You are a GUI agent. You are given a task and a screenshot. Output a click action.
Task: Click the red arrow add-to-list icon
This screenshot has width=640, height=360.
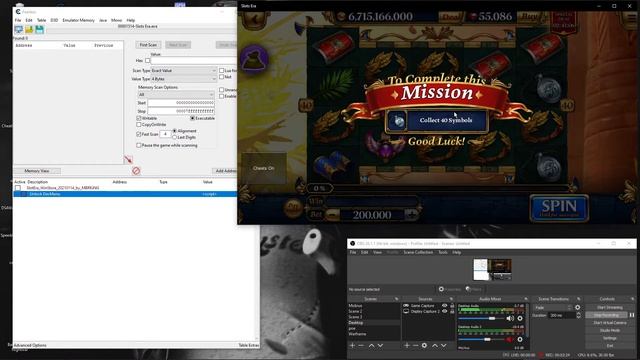point(128,160)
